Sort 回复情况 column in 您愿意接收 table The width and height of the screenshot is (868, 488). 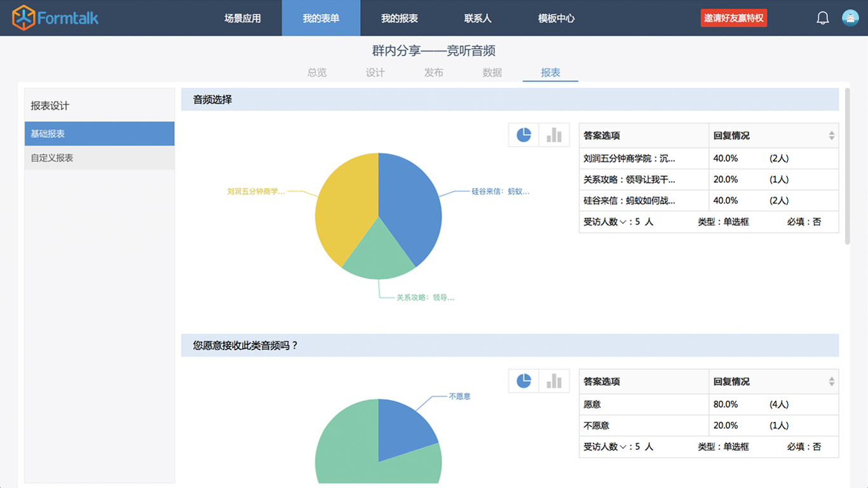pyautogui.click(x=831, y=381)
